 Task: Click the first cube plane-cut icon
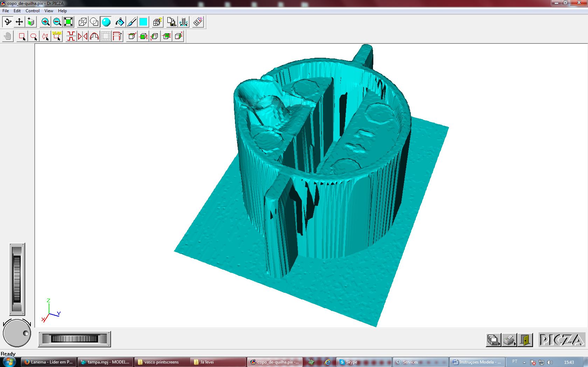point(132,36)
